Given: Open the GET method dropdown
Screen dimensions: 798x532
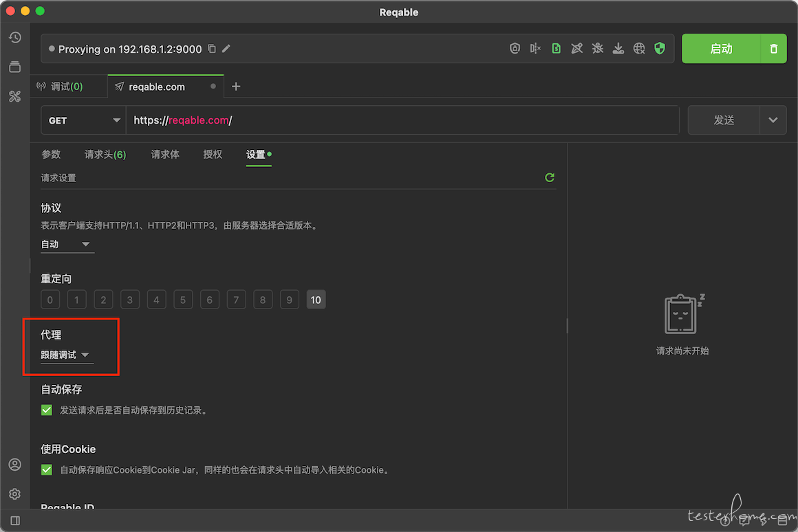Looking at the screenshot, I should [x=83, y=120].
